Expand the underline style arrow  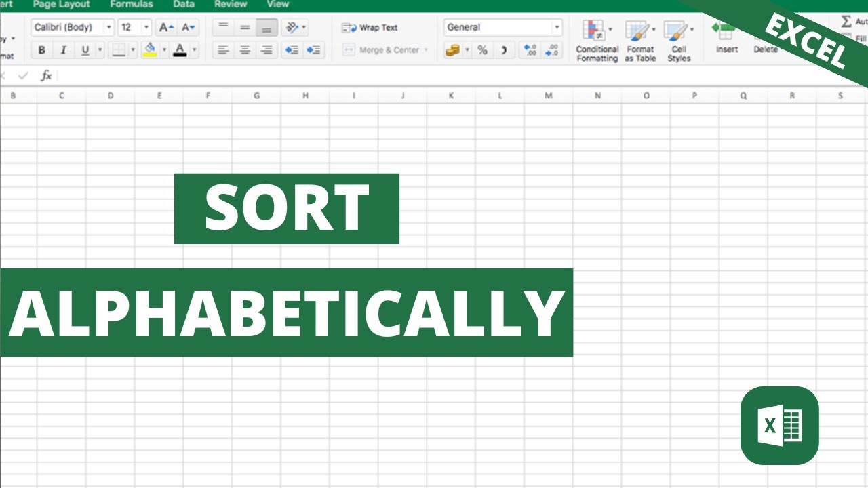100,50
